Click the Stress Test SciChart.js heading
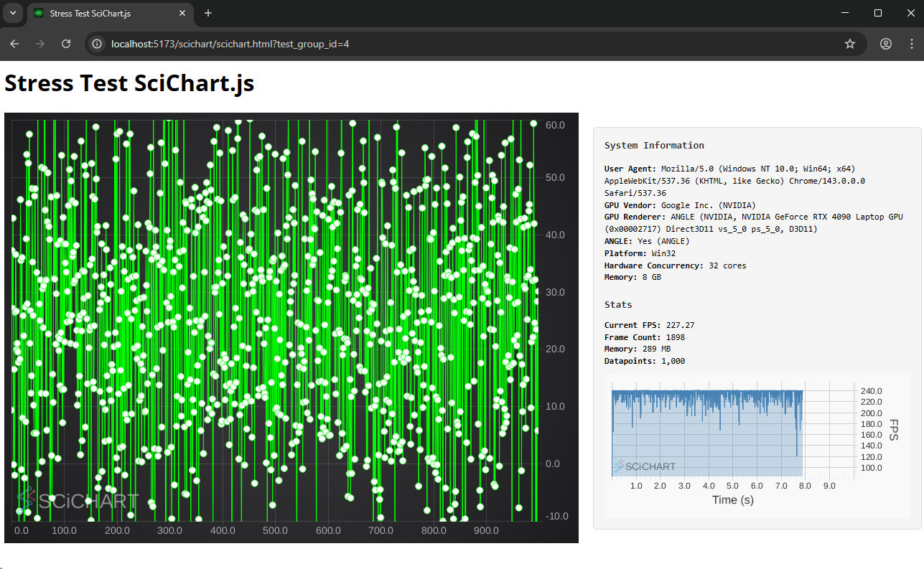Viewport: 924px width, 569px height. coord(129,83)
